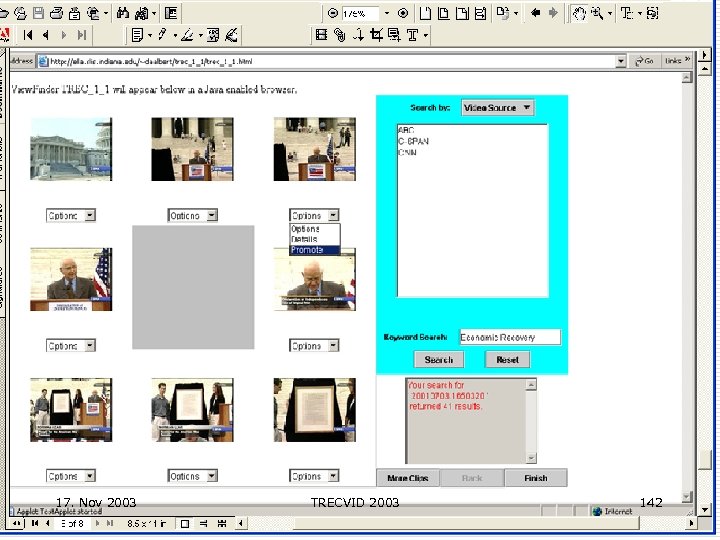720x540 pixels.
Task: Click the page size field in status bar
Action: point(147,523)
